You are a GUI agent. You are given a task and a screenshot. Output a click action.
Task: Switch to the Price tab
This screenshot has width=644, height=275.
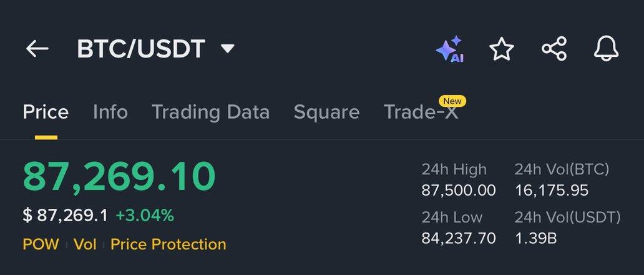pos(46,112)
